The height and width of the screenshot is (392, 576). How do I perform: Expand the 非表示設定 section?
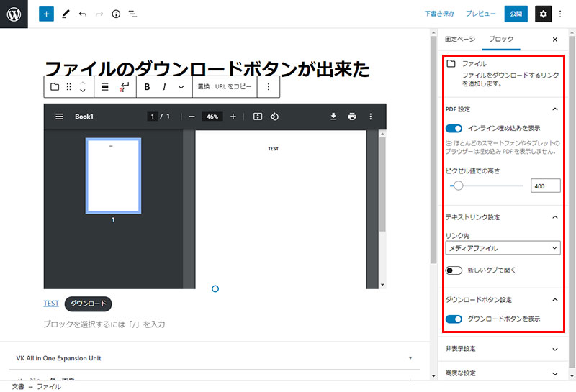pyautogui.click(x=502, y=349)
